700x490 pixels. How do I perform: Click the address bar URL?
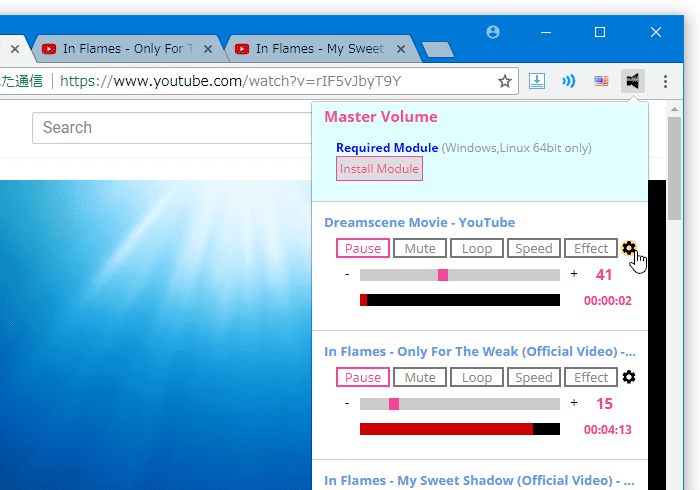click(230, 81)
